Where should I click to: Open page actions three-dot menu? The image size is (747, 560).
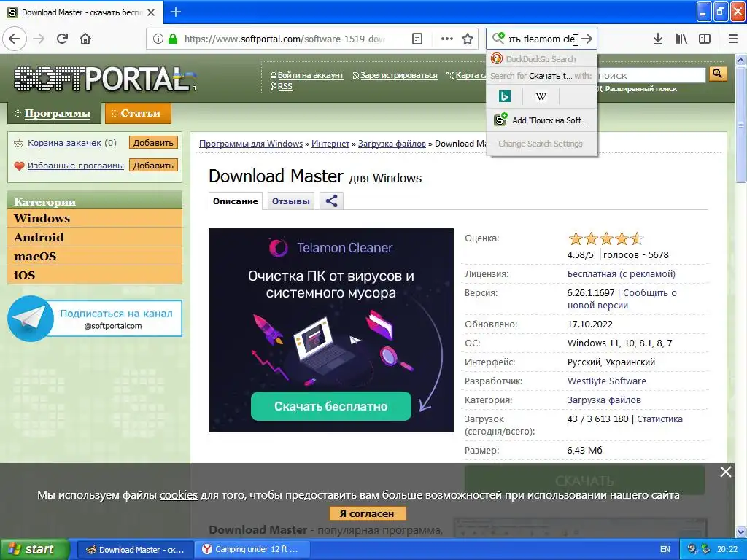coord(447,39)
